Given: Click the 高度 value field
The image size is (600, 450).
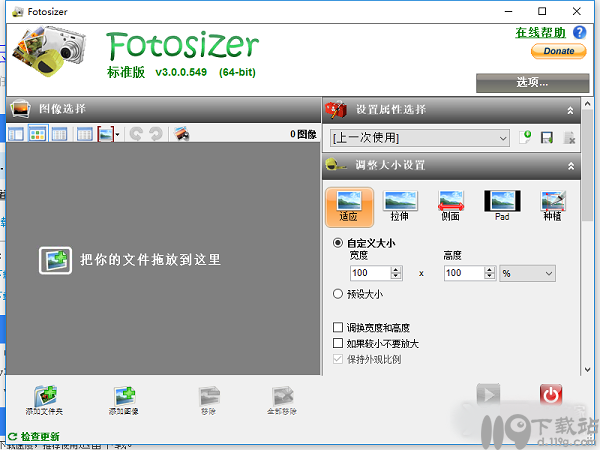Looking at the screenshot, I should coord(464,273).
